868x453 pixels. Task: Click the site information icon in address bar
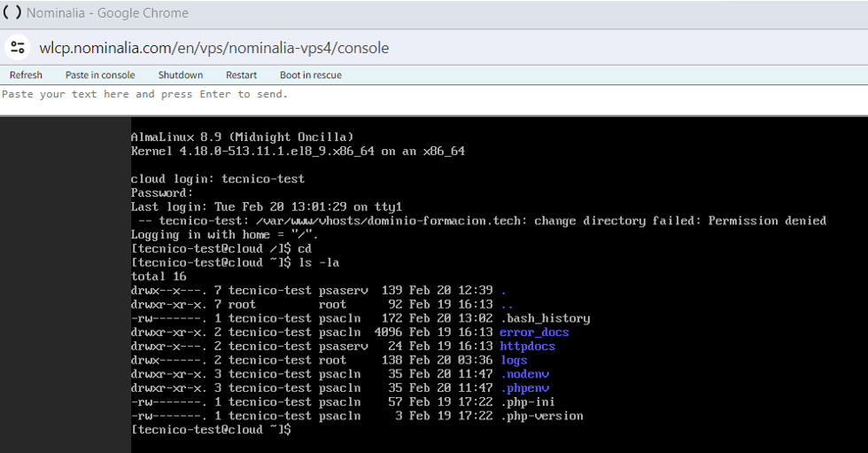[x=18, y=48]
